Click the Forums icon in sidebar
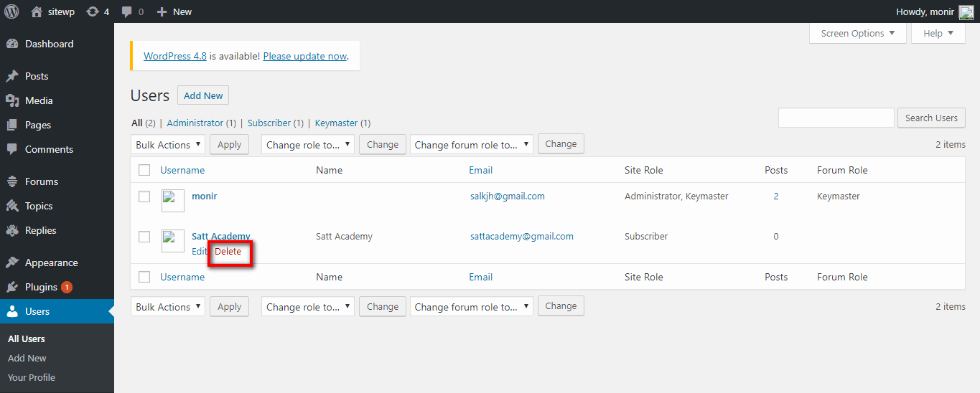980x393 pixels. point(12,181)
